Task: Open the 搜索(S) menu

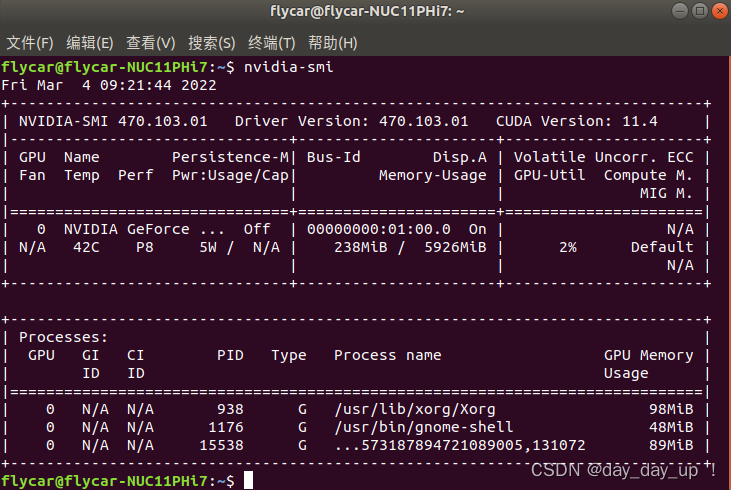Action: (x=212, y=43)
